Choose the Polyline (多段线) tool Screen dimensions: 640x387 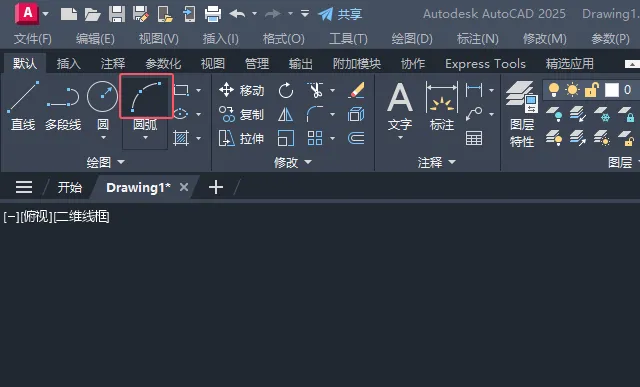(63, 105)
